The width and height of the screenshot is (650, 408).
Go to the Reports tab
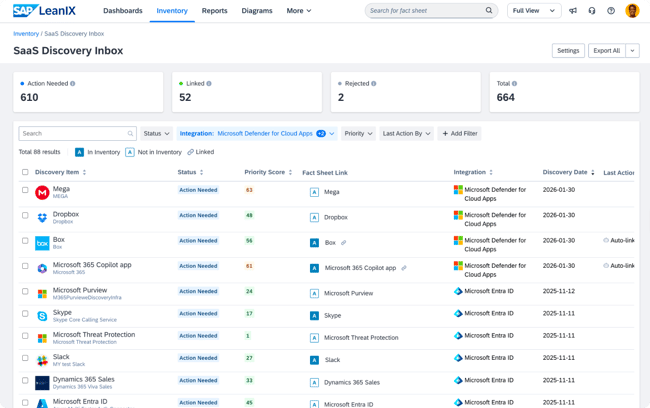click(214, 11)
